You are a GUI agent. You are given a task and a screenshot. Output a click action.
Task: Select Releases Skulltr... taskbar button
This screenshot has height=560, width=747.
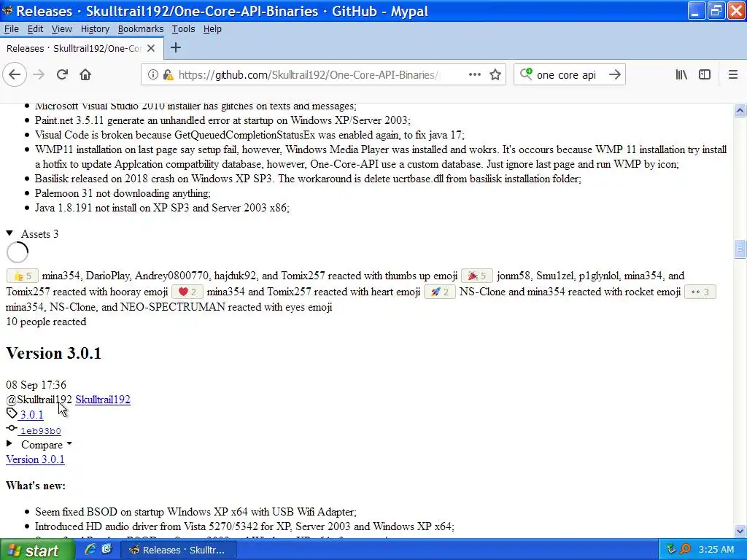[x=178, y=550]
